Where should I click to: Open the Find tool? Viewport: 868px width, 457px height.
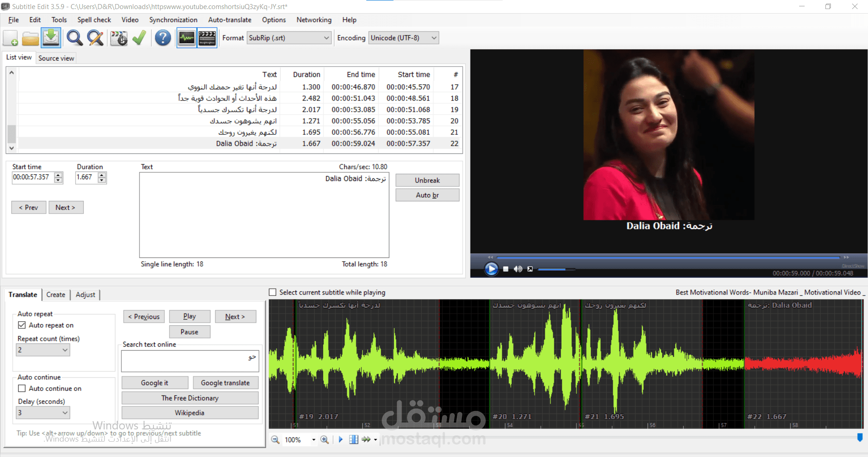[x=74, y=38]
